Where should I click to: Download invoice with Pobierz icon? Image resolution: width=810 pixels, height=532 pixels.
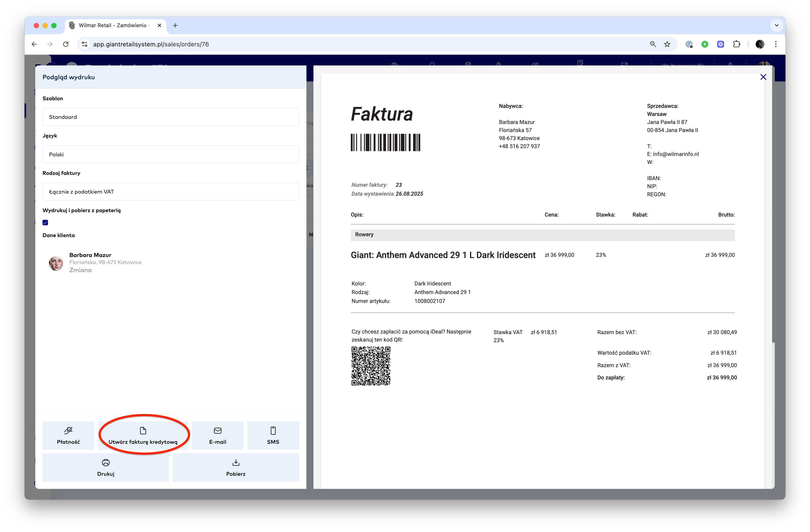[235, 463]
